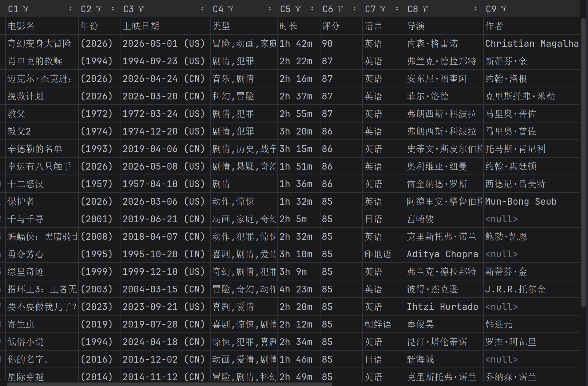Open the filter icon for column C6
Viewport: 588px width, 386px height.
[340, 9]
